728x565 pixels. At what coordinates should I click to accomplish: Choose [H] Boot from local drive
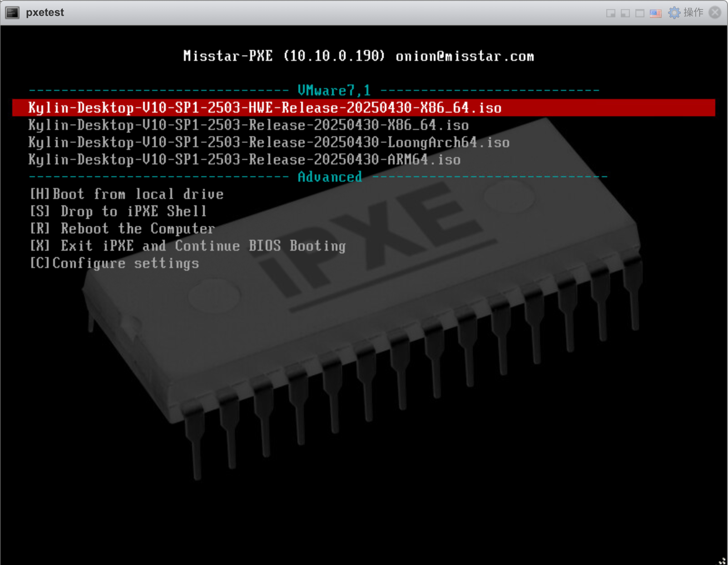127,194
